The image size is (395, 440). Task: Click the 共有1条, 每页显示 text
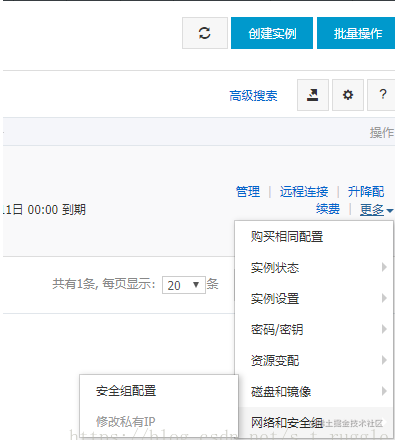click(x=104, y=284)
